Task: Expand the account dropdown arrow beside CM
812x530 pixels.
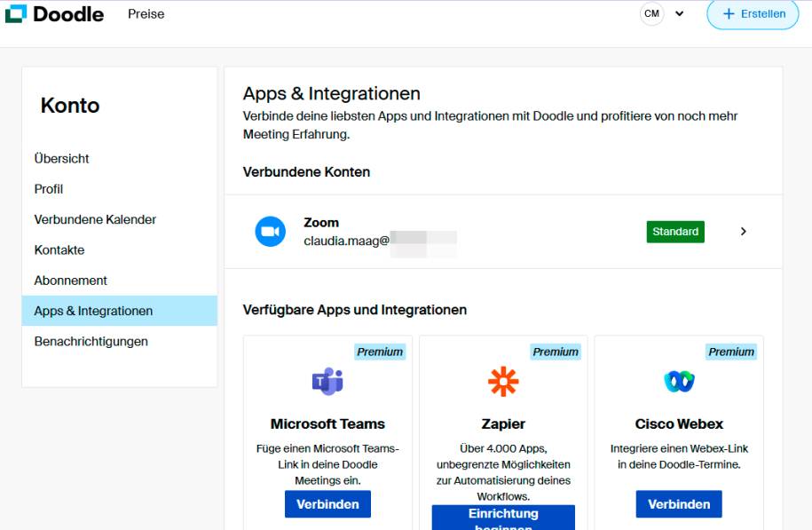Action: [680, 14]
